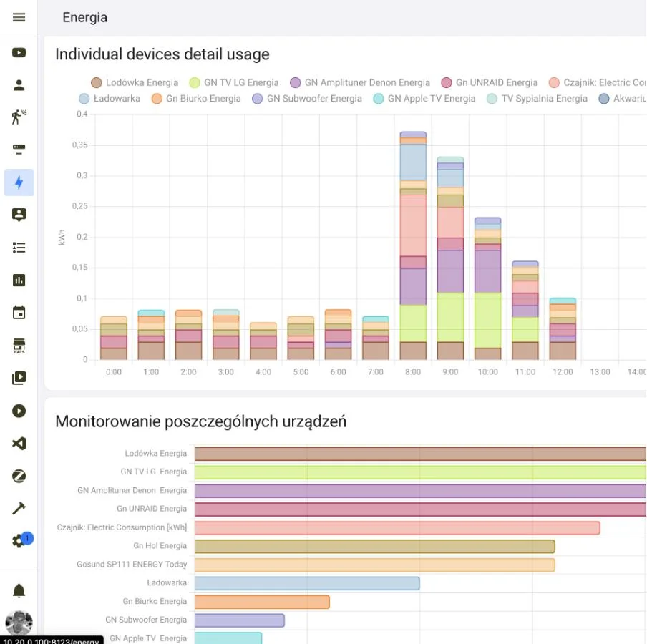The width and height of the screenshot is (647, 644).
Task: Open user profile avatar
Action: 19,623
